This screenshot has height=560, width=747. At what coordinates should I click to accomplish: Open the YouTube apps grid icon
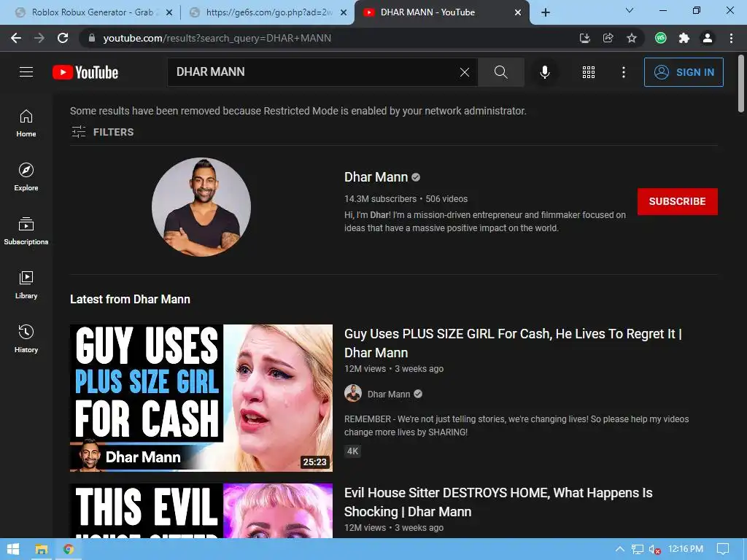coord(589,72)
